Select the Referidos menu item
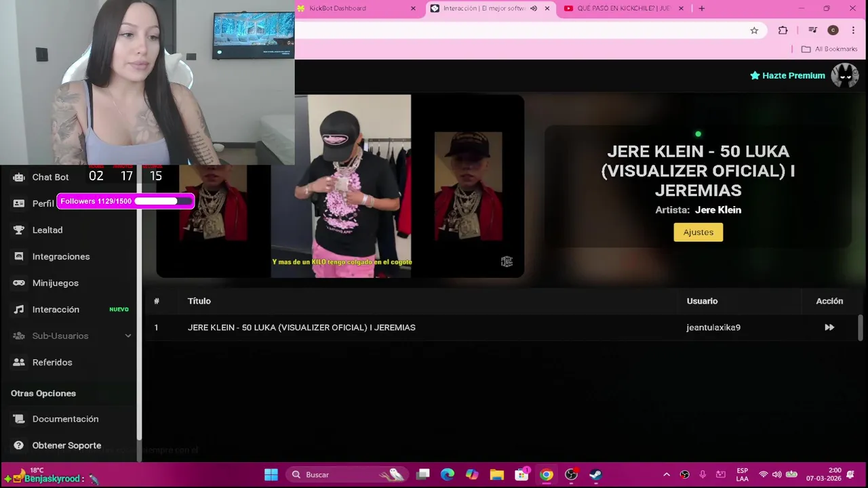The width and height of the screenshot is (868, 488). 52,362
